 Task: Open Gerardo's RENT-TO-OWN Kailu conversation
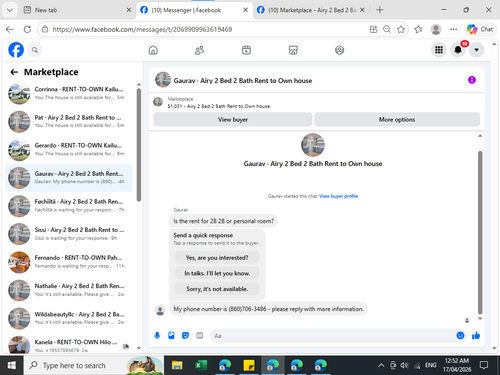68,150
